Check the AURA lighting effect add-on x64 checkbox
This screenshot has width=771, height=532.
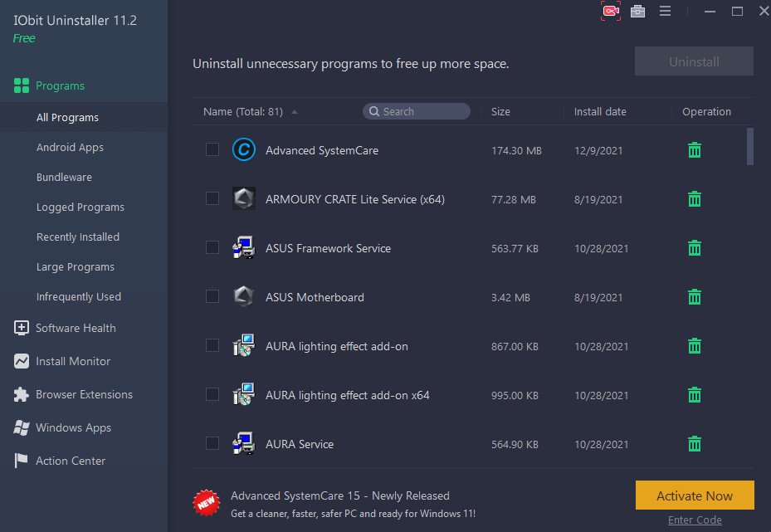(212, 395)
